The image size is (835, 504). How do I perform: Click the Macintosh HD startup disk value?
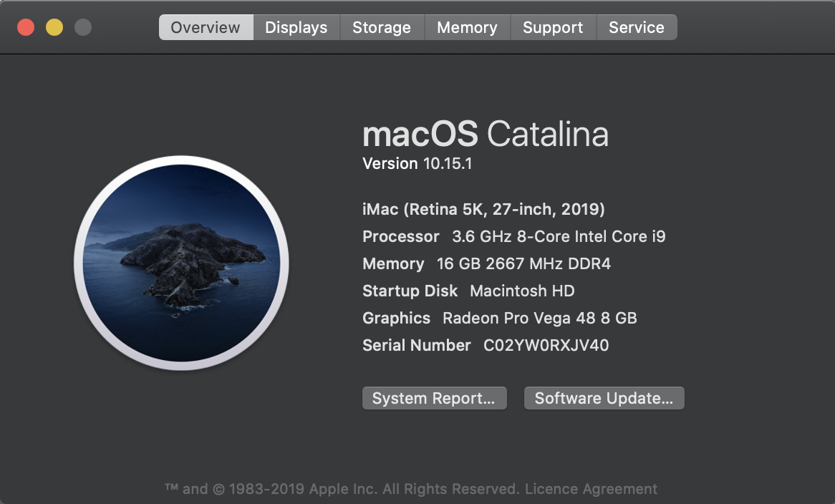522,291
